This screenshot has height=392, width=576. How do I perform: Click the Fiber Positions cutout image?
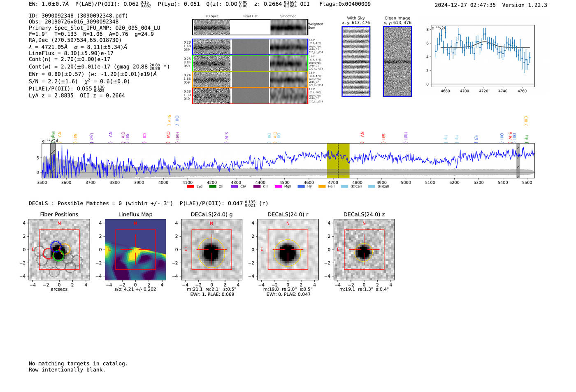[x=59, y=249]
